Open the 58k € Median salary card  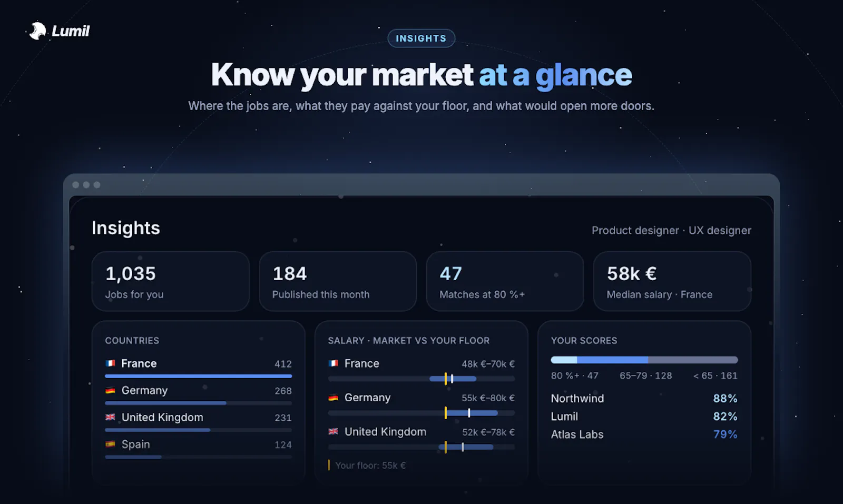tap(672, 281)
